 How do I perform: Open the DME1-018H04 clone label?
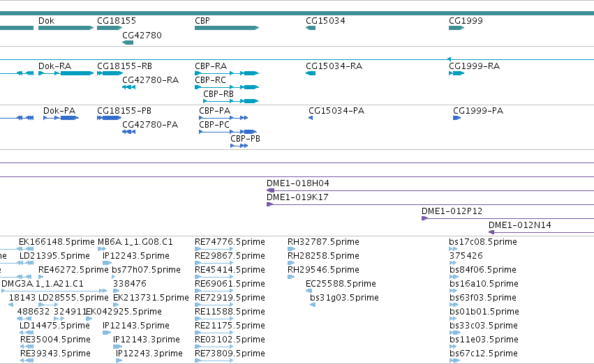point(298,183)
